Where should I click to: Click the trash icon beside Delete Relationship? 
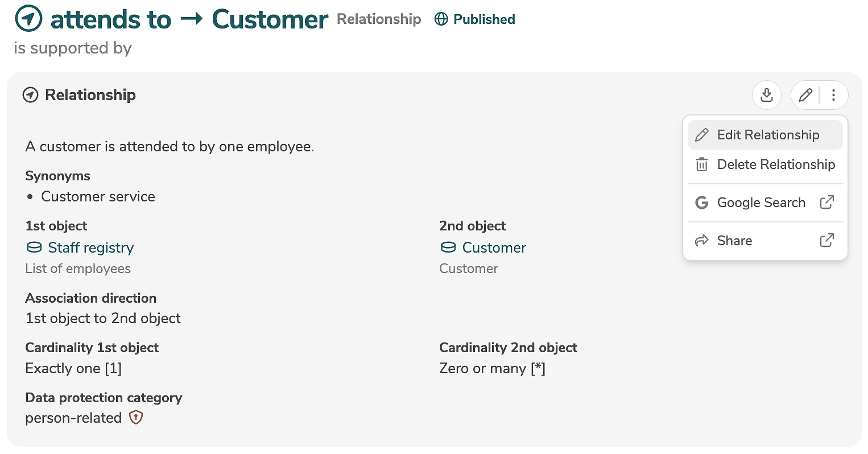pos(702,164)
